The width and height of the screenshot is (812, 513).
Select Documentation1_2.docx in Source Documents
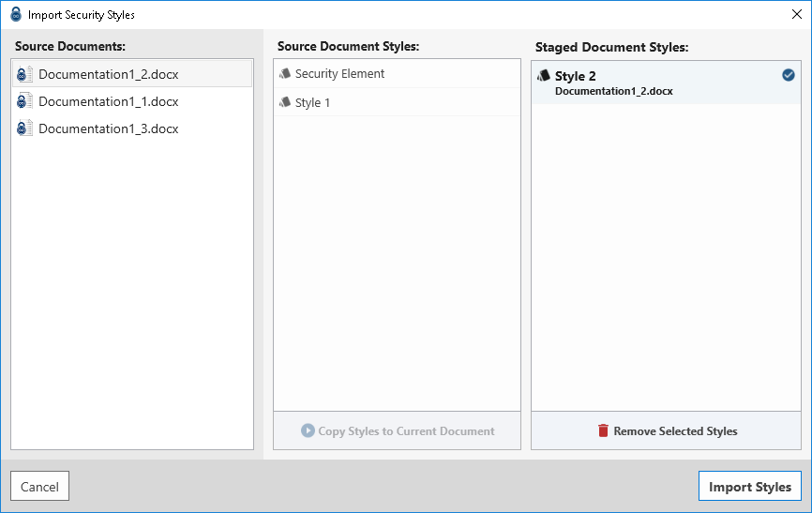pyautogui.click(x=108, y=74)
